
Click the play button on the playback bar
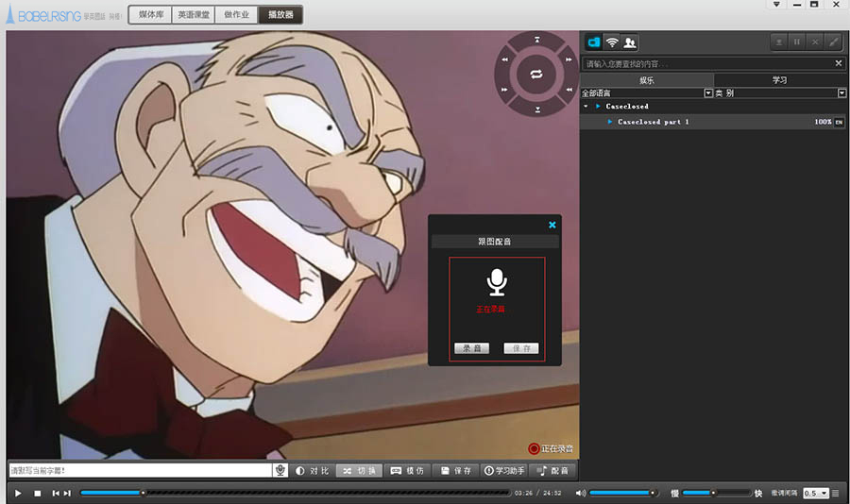click(x=18, y=494)
